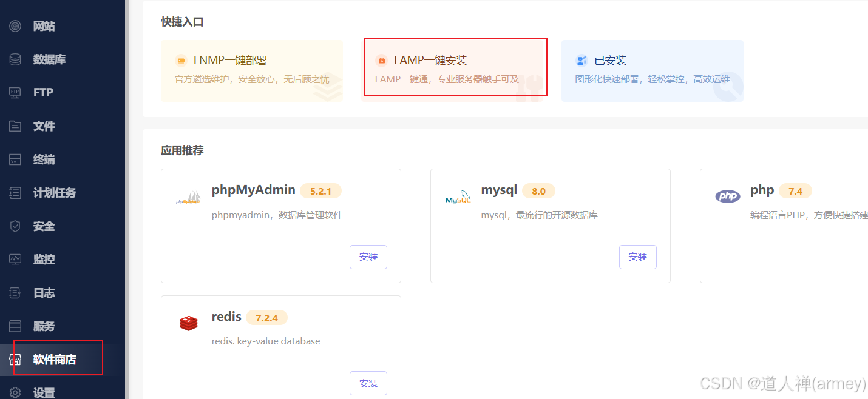The height and width of the screenshot is (399, 868).
Task: Click subtitle "官方遴选维护，安全放心，无后顾之忧"
Action: point(252,79)
